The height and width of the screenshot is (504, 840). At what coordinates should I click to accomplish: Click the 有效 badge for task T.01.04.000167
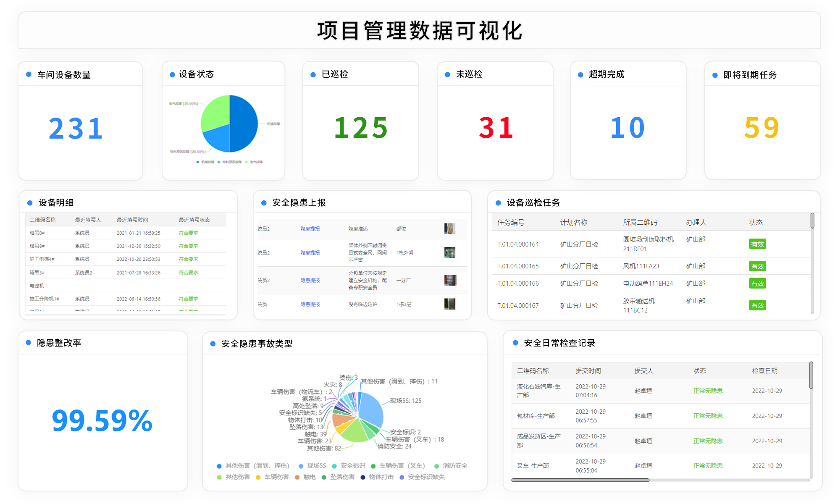pyautogui.click(x=757, y=305)
